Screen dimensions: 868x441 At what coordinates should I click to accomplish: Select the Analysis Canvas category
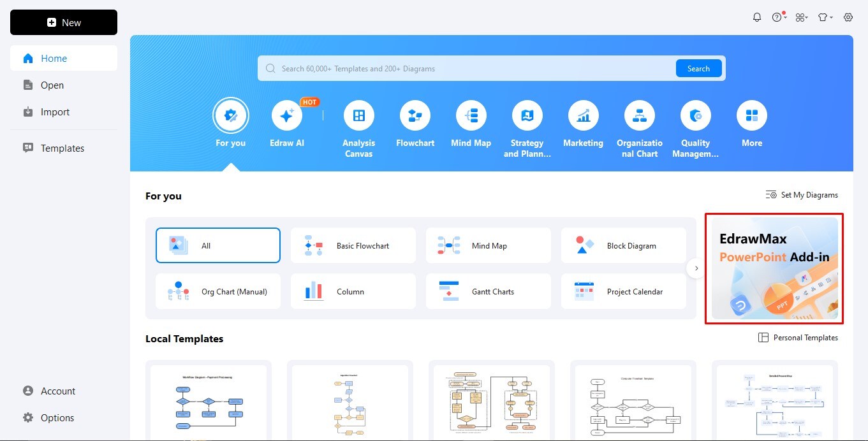coord(359,115)
